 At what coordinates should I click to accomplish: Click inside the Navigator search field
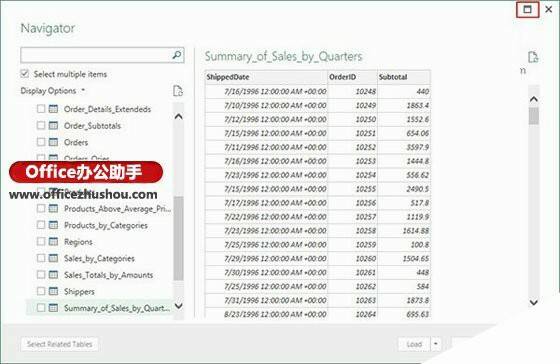pos(96,55)
